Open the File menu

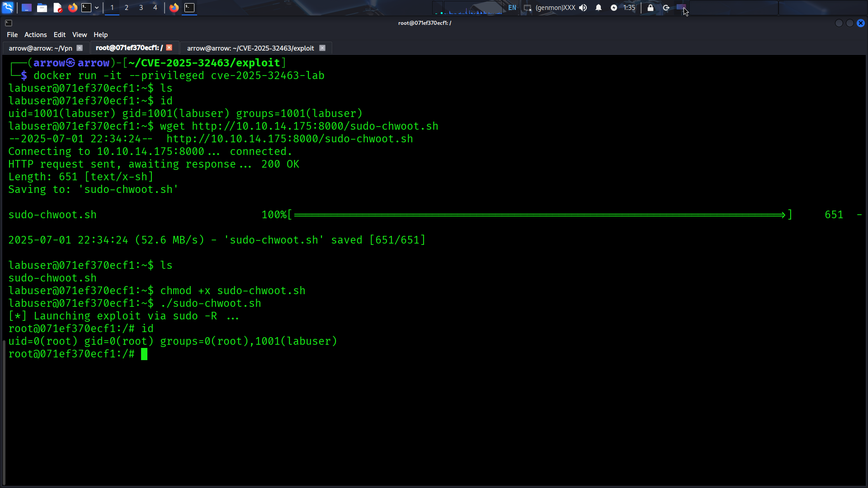[12, 35]
